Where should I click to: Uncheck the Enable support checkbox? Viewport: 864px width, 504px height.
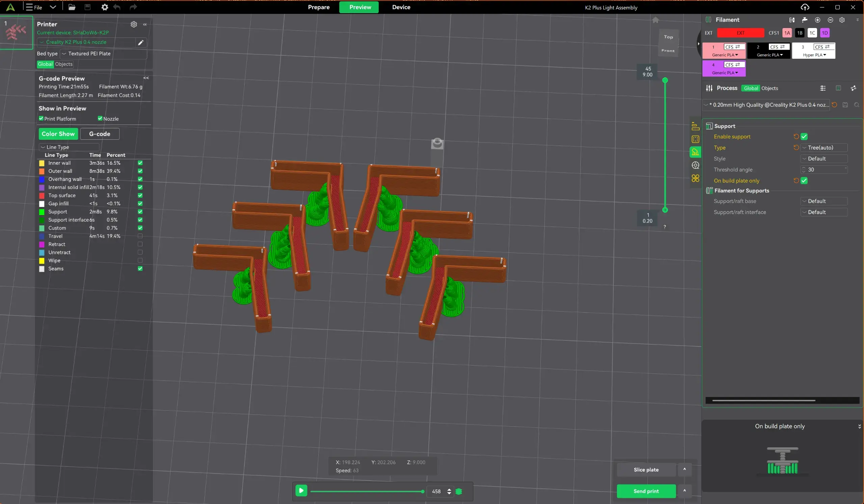[x=804, y=136]
